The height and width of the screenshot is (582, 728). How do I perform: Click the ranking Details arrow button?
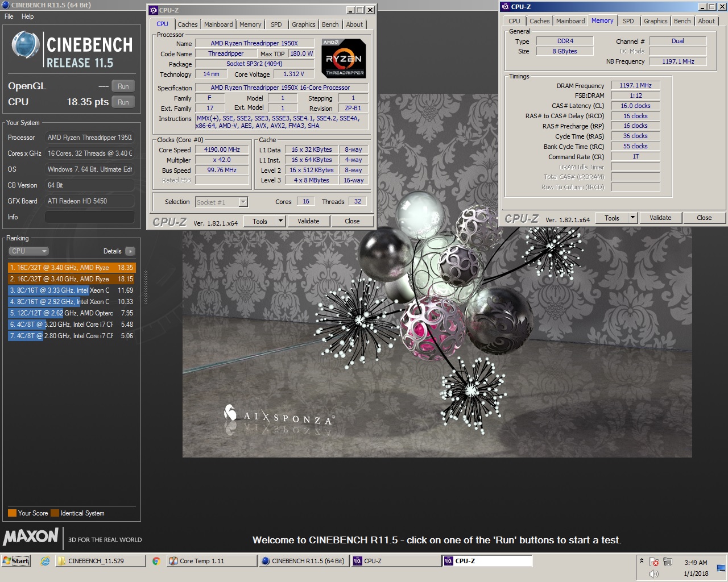tap(130, 251)
